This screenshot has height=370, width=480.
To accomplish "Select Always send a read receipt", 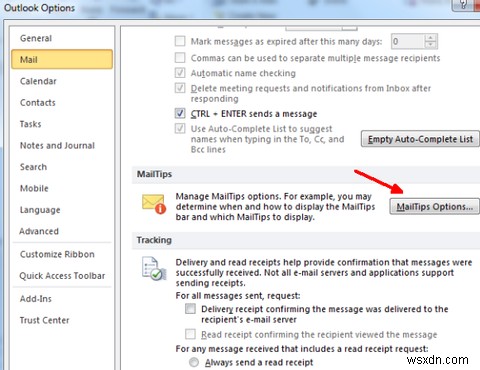I will point(194,362).
